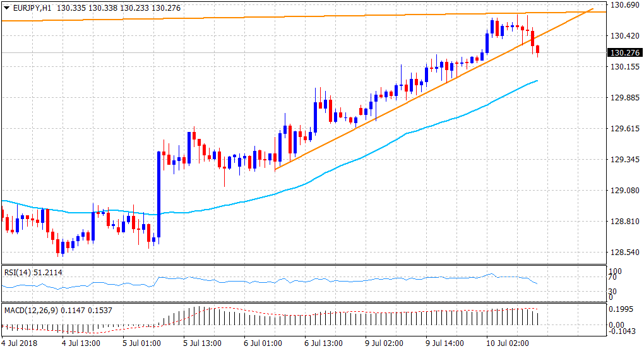Viewport: 644px width, 351px height.
Task: Click the current price tag 130.276
Action: point(623,52)
